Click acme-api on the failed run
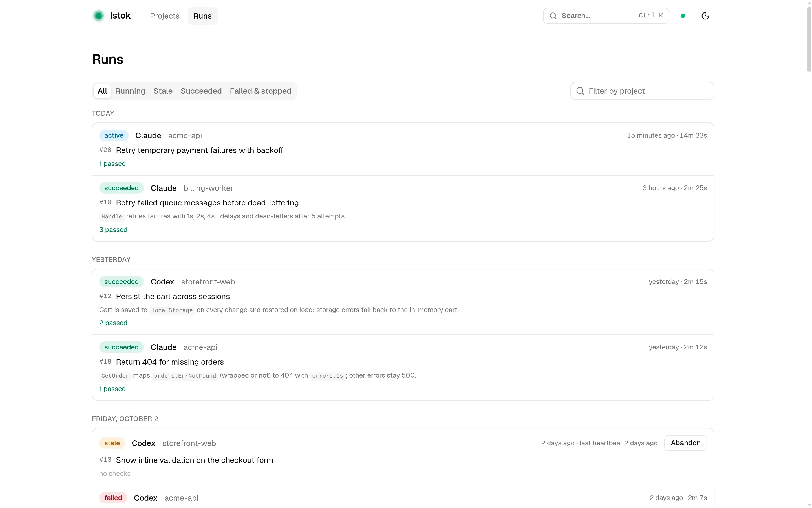This screenshot has height=508, width=812. click(181, 498)
